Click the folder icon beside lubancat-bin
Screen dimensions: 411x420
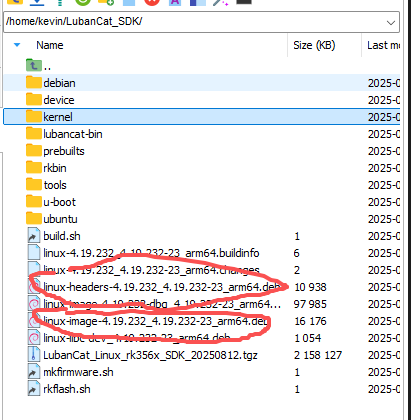pos(34,133)
